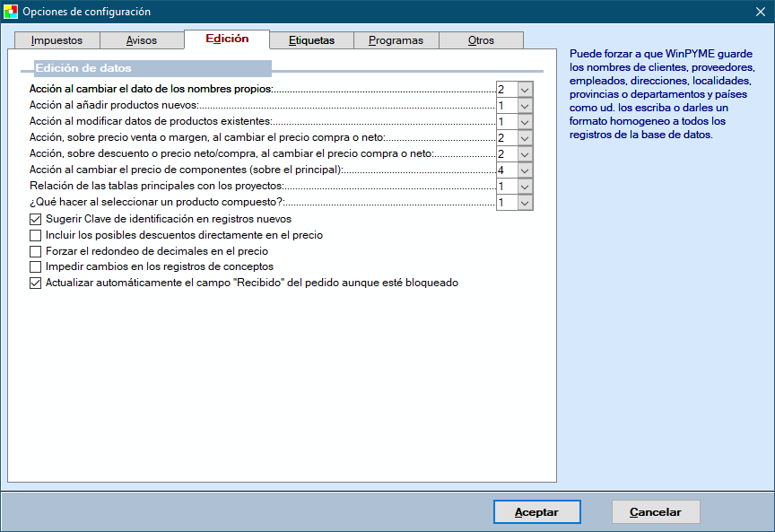Expand dropdown for modificar datos de productos
Viewport: 775px width, 532px height.
pyautogui.click(x=525, y=122)
